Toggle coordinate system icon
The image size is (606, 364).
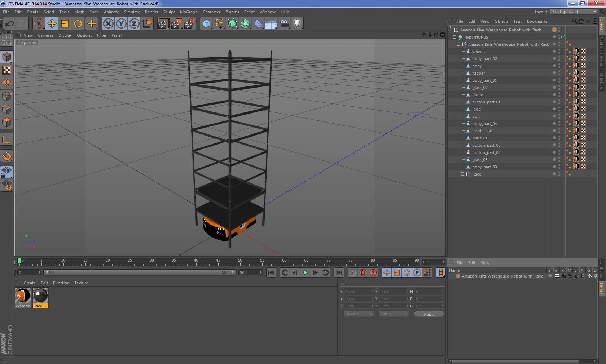147,24
